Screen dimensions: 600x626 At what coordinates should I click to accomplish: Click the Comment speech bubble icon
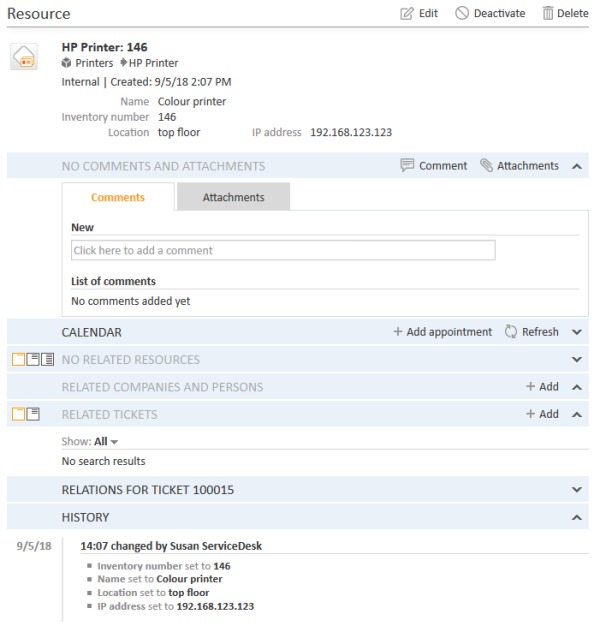[407, 166]
